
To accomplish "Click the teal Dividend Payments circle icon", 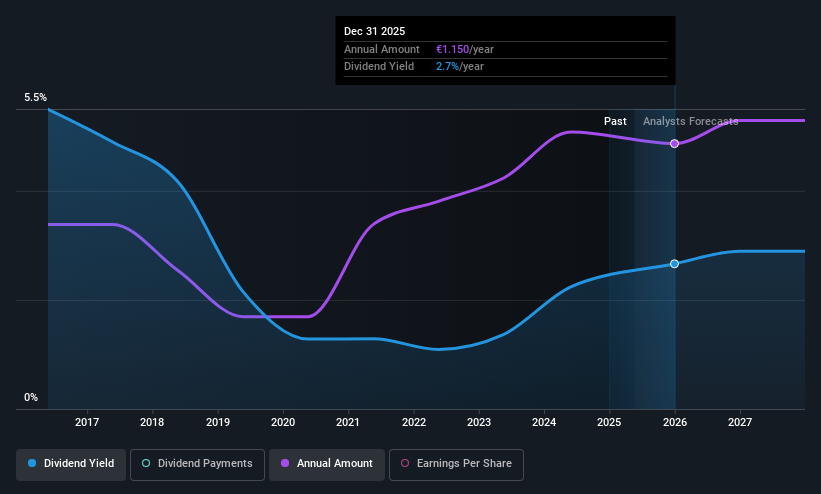I will (x=146, y=463).
